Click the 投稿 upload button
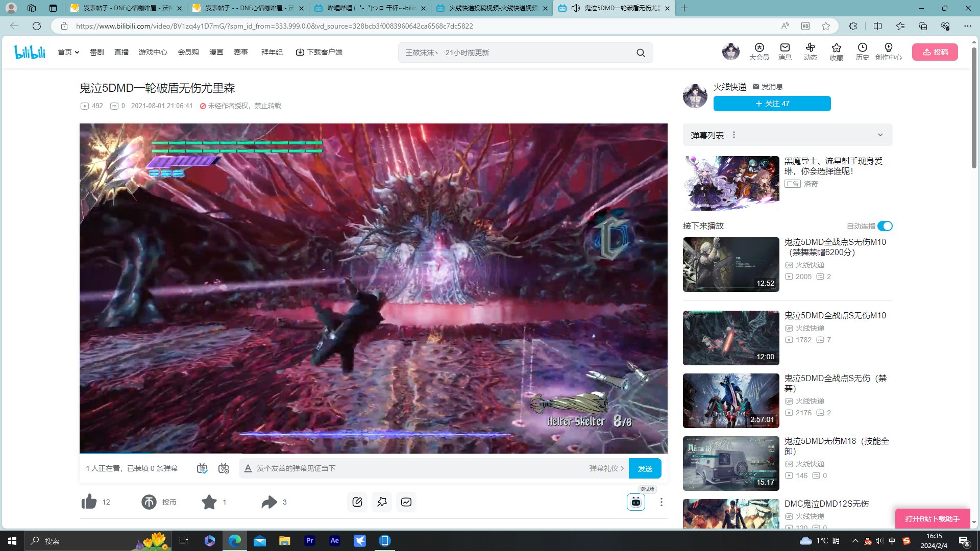Viewport: 980px width, 551px height. click(x=935, y=52)
